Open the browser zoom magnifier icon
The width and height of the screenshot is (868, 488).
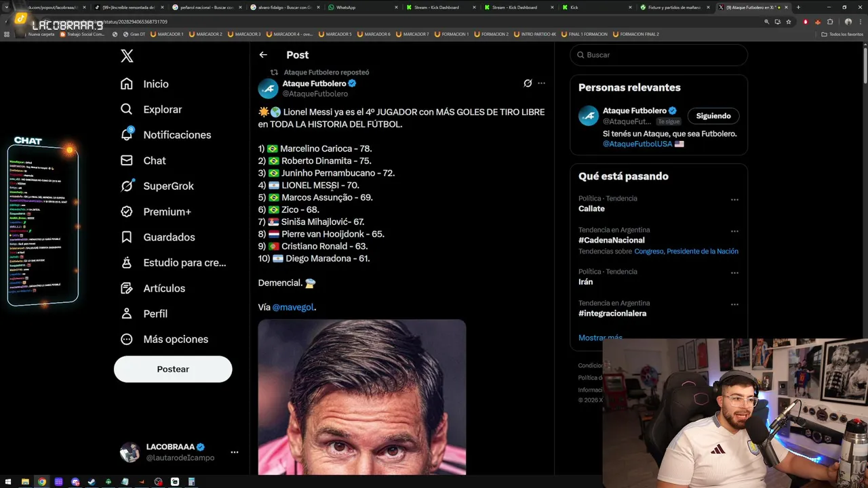[x=767, y=22]
